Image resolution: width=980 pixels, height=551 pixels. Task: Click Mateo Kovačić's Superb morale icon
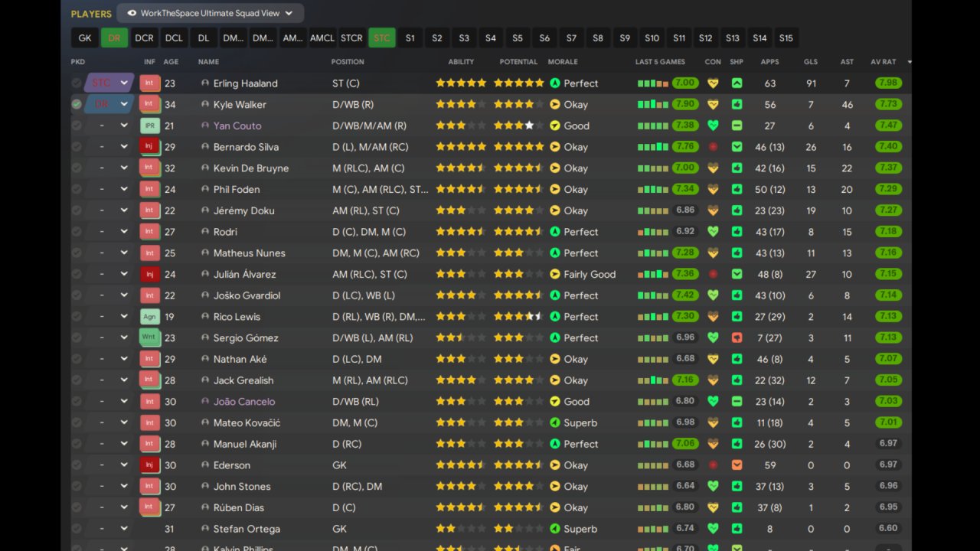coord(555,422)
